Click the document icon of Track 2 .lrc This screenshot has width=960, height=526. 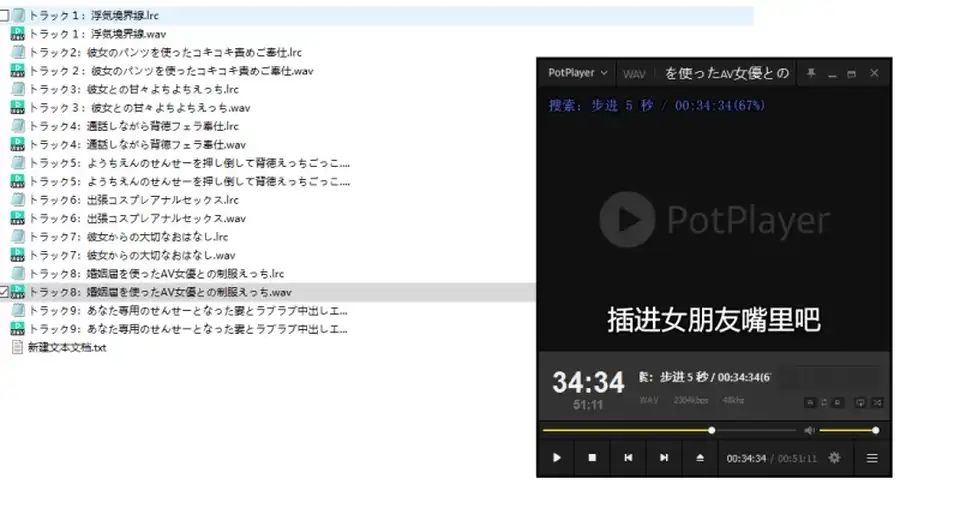pyautogui.click(x=18, y=52)
